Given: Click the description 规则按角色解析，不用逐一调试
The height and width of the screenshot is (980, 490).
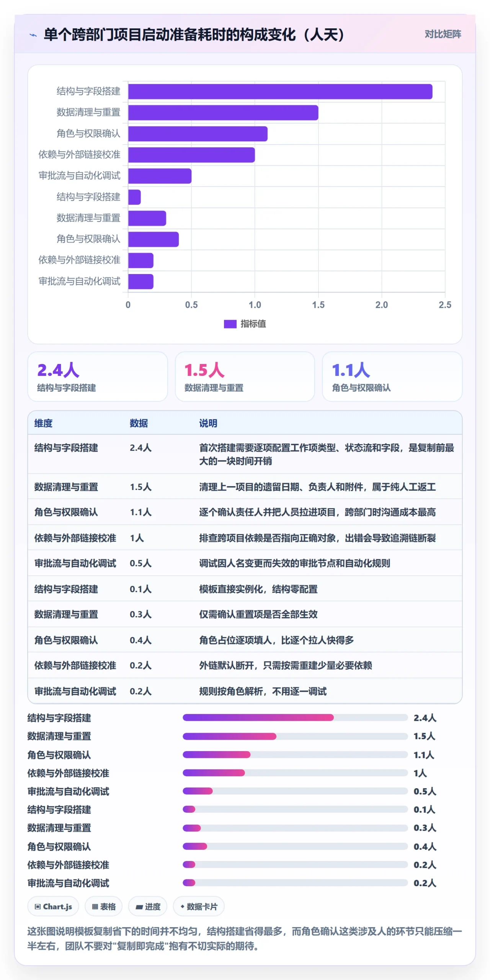Looking at the screenshot, I should [x=263, y=691].
